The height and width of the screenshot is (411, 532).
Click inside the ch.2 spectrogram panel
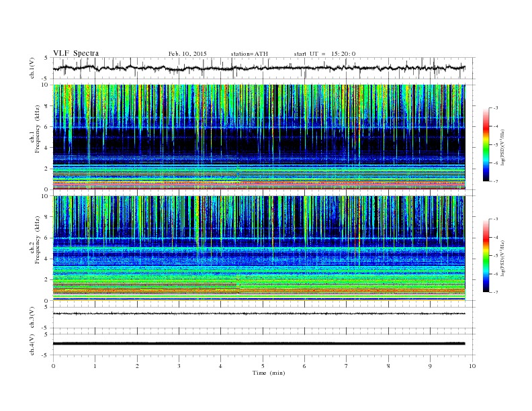coord(259,248)
